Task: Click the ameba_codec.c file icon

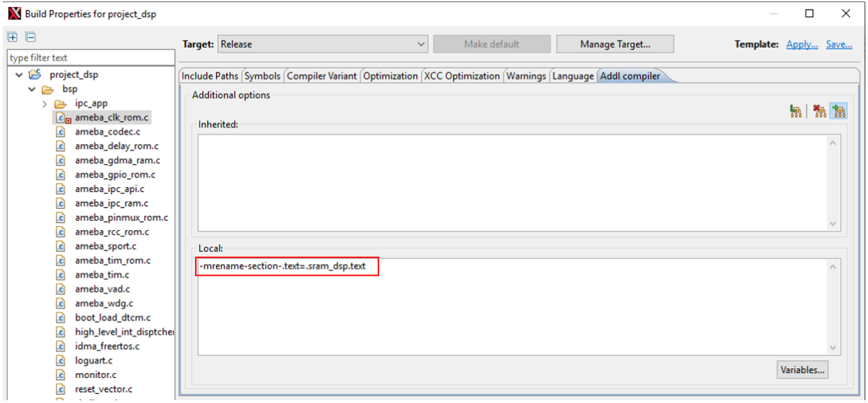Action: (x=61, y=132)
